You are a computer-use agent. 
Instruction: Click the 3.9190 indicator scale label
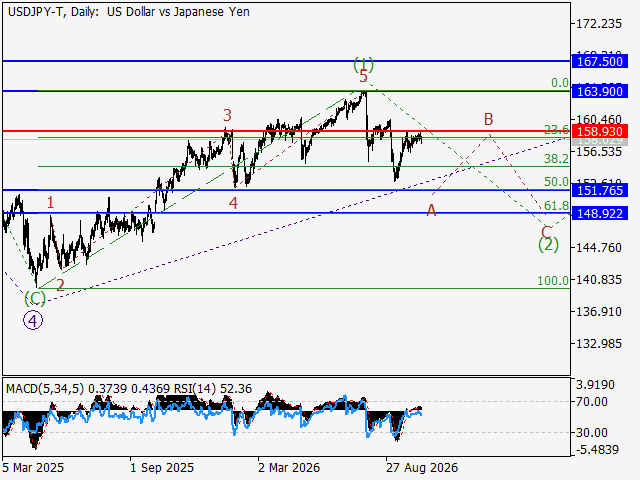point(595,385)
